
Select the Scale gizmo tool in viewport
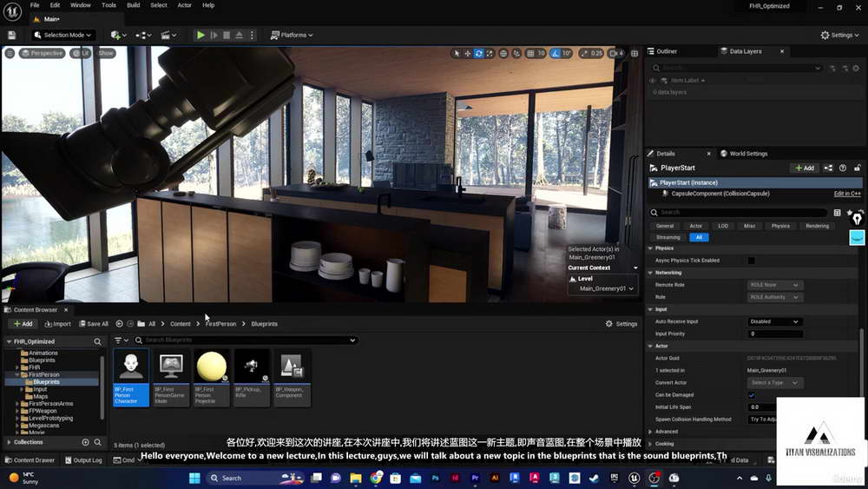click(490, 53)
